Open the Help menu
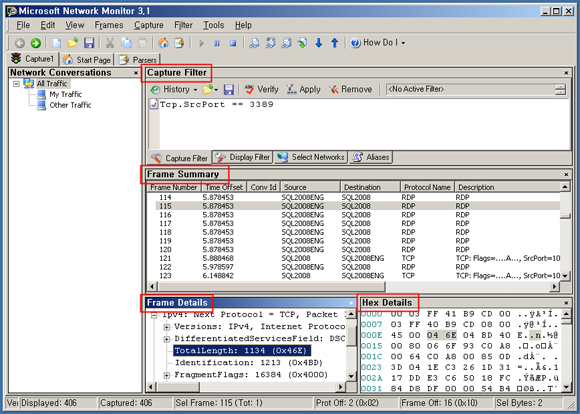 (x=243, y=25)
